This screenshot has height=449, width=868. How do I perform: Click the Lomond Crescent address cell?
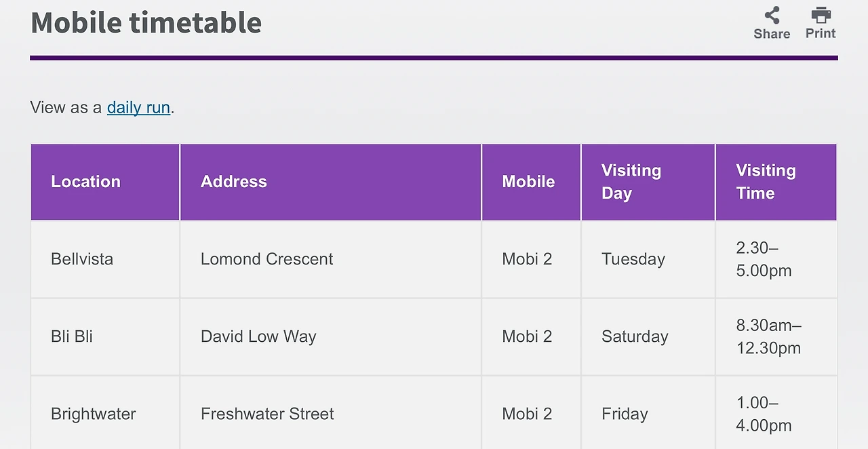267,259
